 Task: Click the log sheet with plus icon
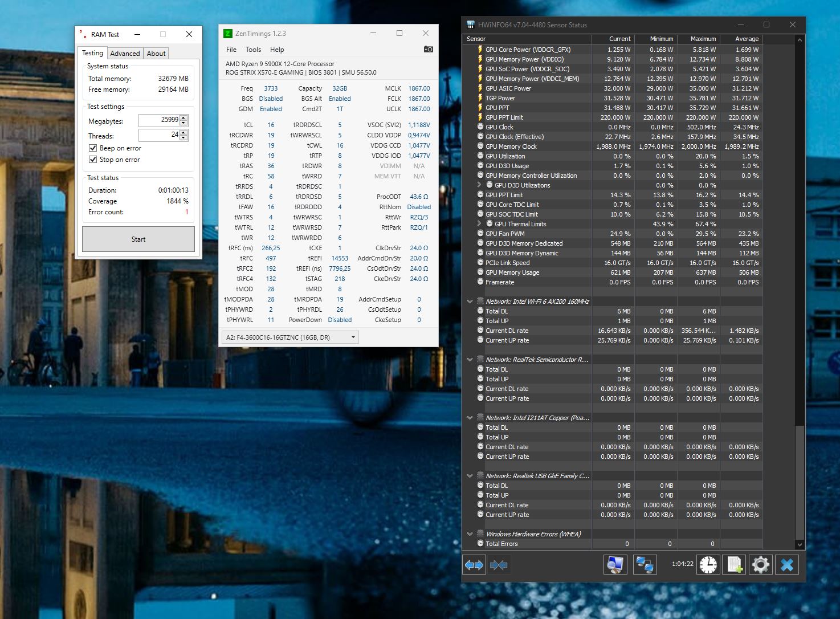735,565
